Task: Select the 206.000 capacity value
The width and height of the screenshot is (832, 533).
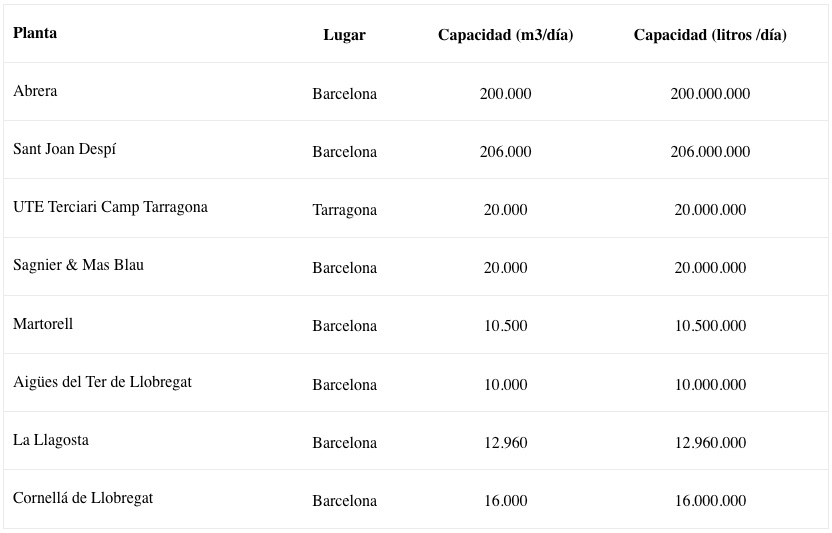Action: [505, 152]
